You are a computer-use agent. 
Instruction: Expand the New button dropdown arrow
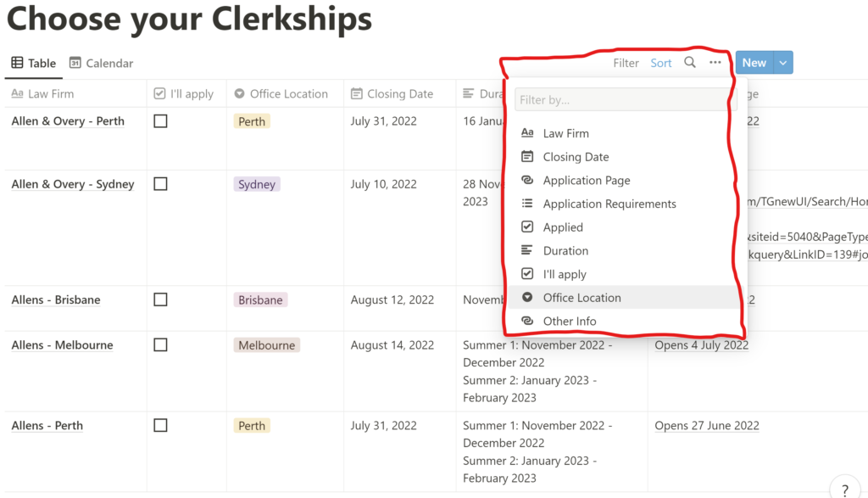click(783, 63)
